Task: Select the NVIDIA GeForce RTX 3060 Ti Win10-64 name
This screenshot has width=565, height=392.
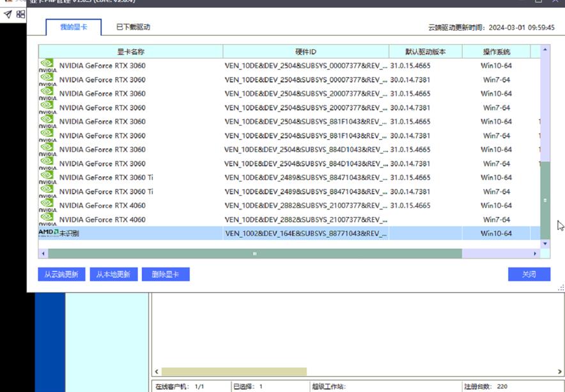Action: point(106,177)
